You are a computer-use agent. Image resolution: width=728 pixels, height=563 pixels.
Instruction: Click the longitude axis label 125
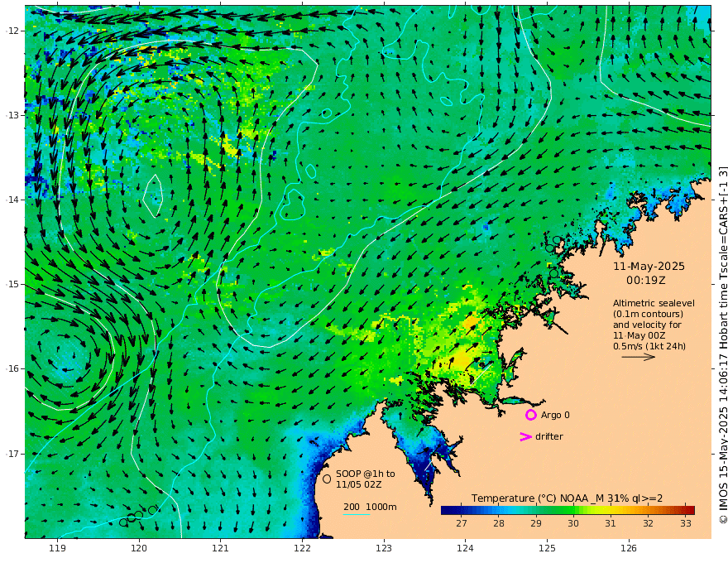[548, 549]
